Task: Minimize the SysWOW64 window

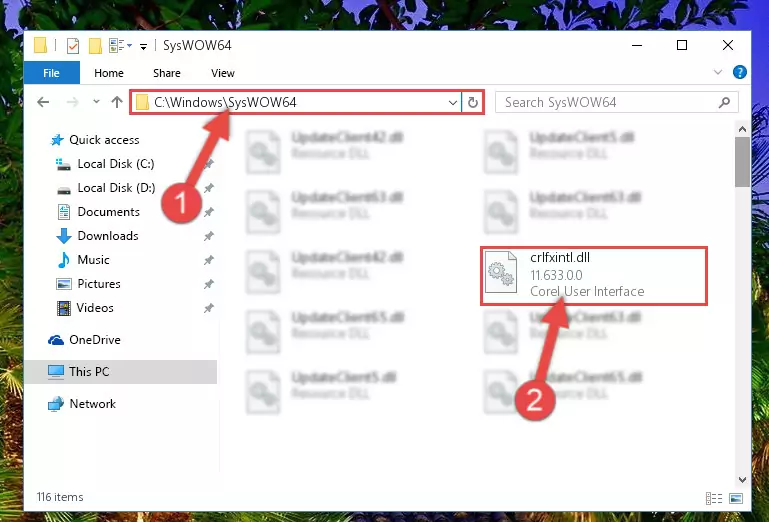Action: pyautogui.click(x=637, y=46)
